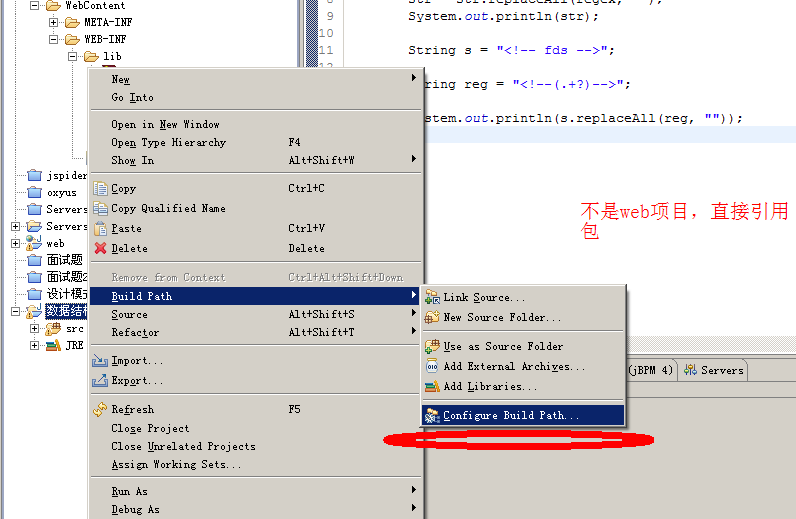Expand the META-INF folder node

(53, 22)
